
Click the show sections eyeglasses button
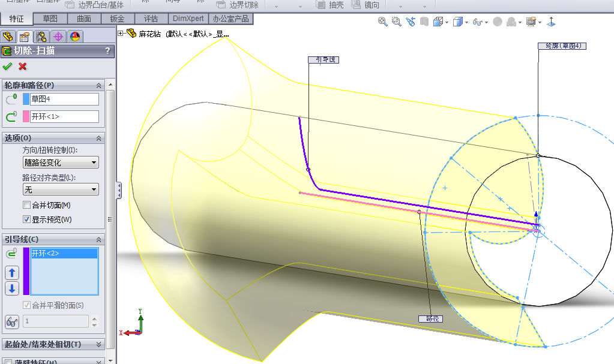(12, 321)
